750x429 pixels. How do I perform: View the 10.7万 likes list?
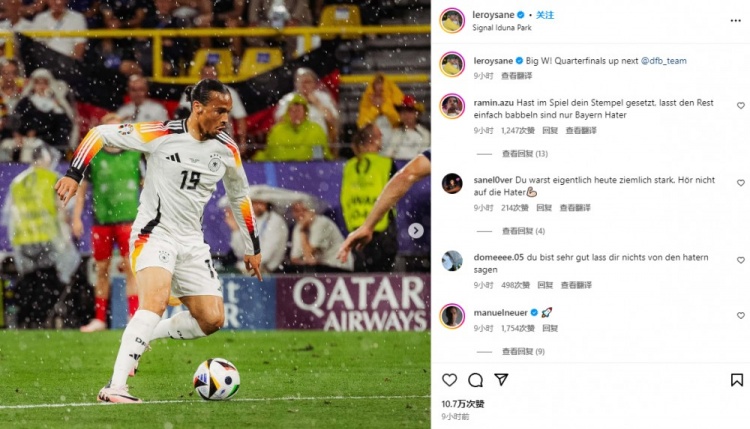(x=463, y=404)
